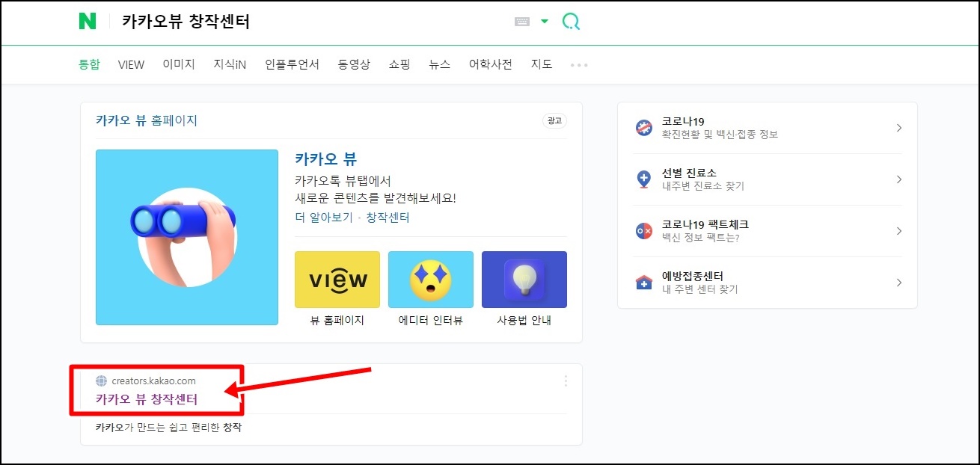Click the 코로나19 팩트체크 OX icon
This screenshot has height=465, width=980.
tap(643, 231)
